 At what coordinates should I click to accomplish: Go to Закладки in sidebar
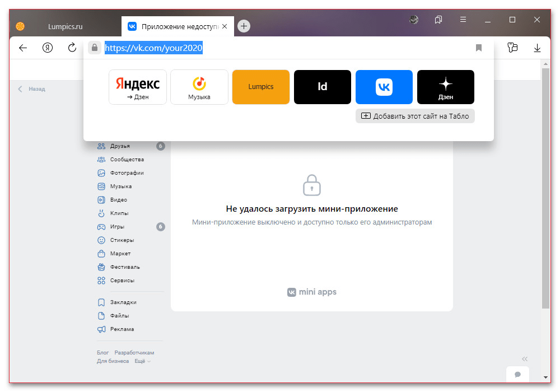tap(123, 302)
